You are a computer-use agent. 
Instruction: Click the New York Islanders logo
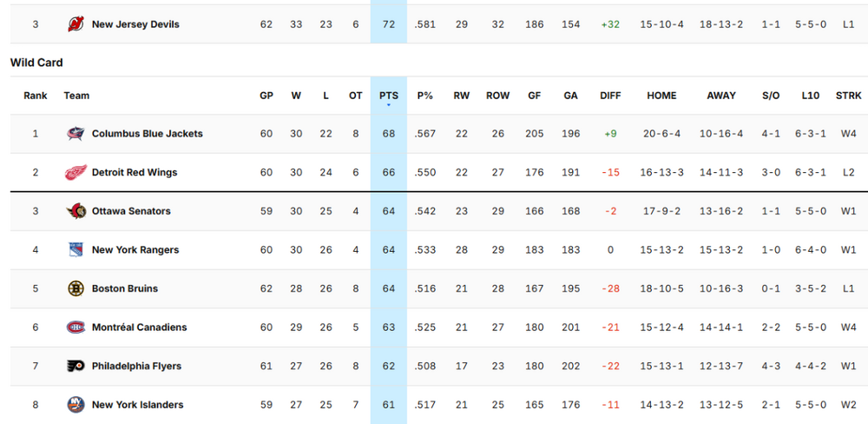click(76, 405)
